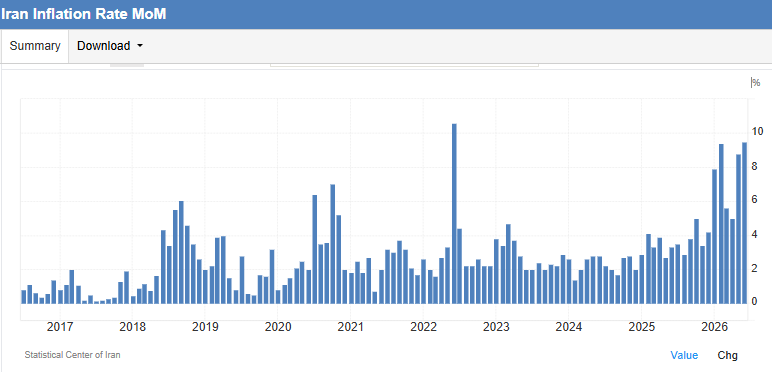Viewport: 772px width, 372px height.
Task: Click the Download caret arrow
Action: tap(140, 46)
